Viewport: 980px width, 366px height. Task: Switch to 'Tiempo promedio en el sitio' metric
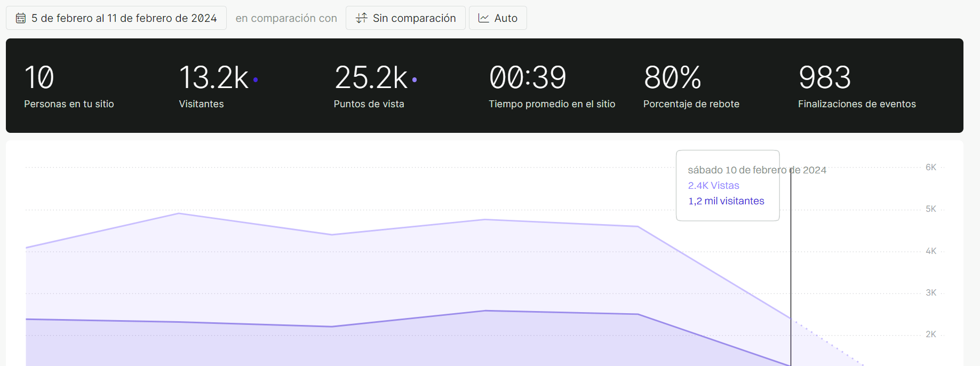click(552, 86)
